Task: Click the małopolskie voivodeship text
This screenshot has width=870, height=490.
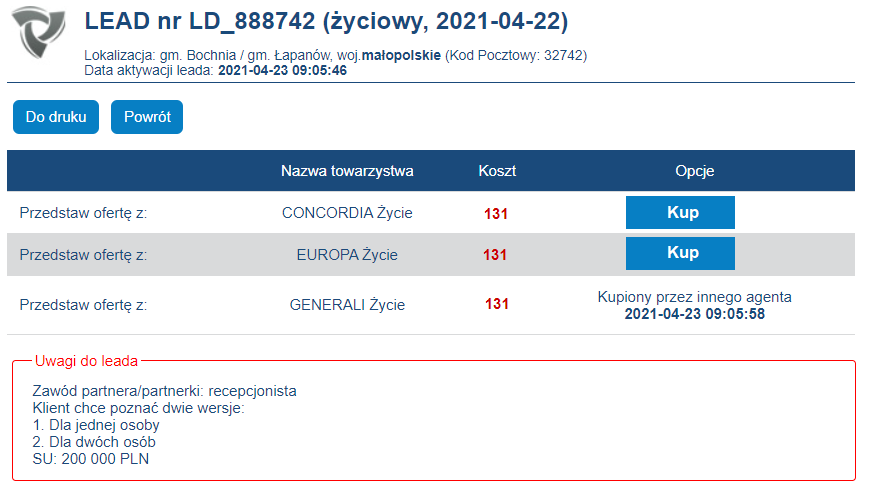Action: [x=401, y=55]
